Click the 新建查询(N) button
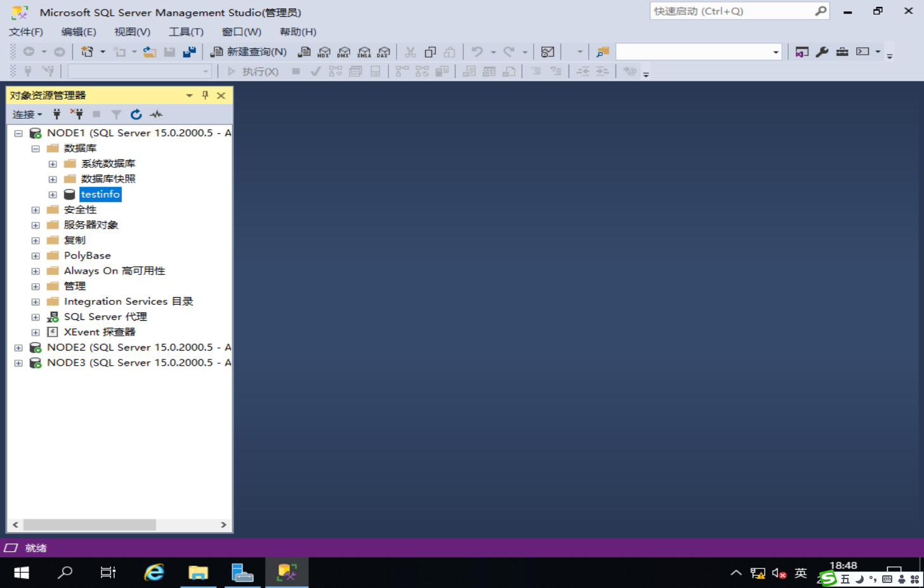This screenshot has height=588, width=924. pyautogui.click(x=249, y=52)
